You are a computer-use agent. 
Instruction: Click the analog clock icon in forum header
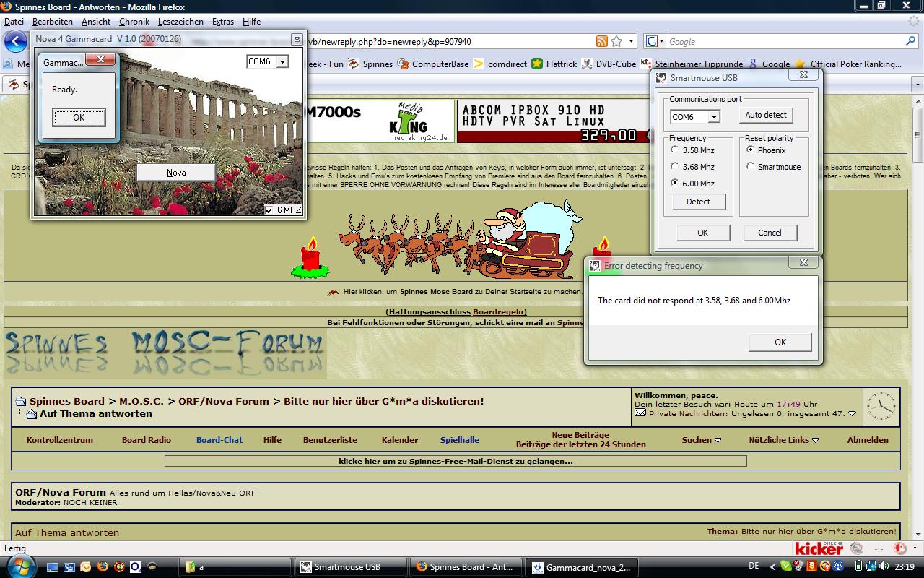coord(881,405)
